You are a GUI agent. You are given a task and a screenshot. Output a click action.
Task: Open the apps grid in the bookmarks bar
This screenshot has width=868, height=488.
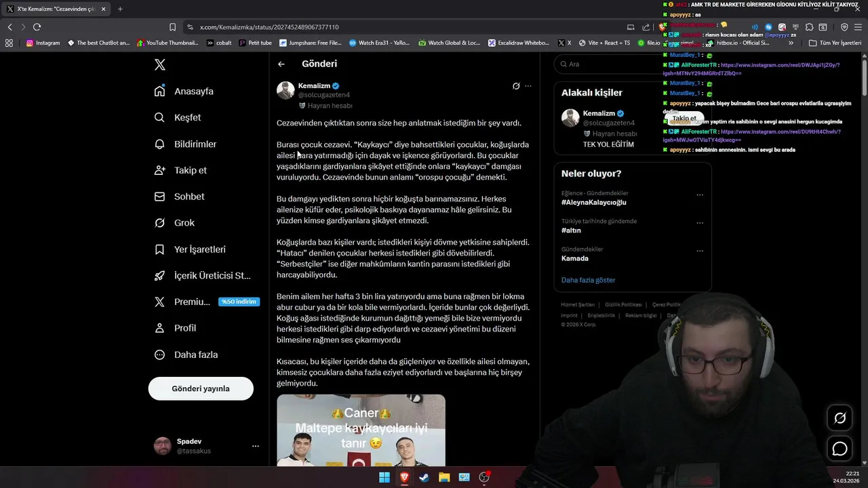(9, 43)
